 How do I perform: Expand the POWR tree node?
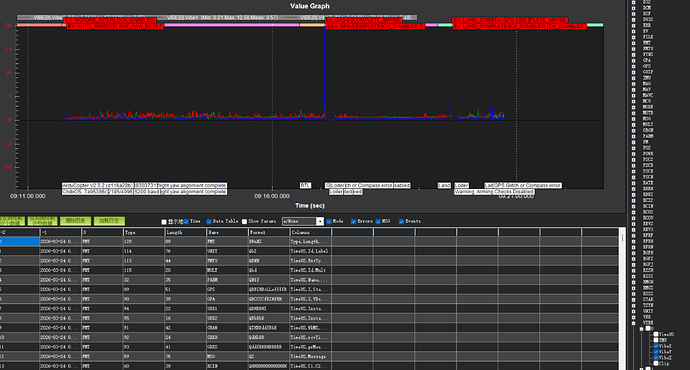[x=633, y=154]
